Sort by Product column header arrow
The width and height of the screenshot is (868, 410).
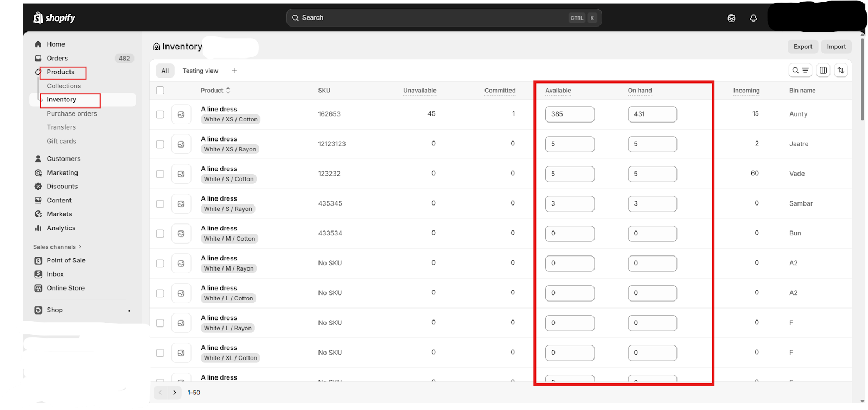pyautogui.click(x=228, y=91)
